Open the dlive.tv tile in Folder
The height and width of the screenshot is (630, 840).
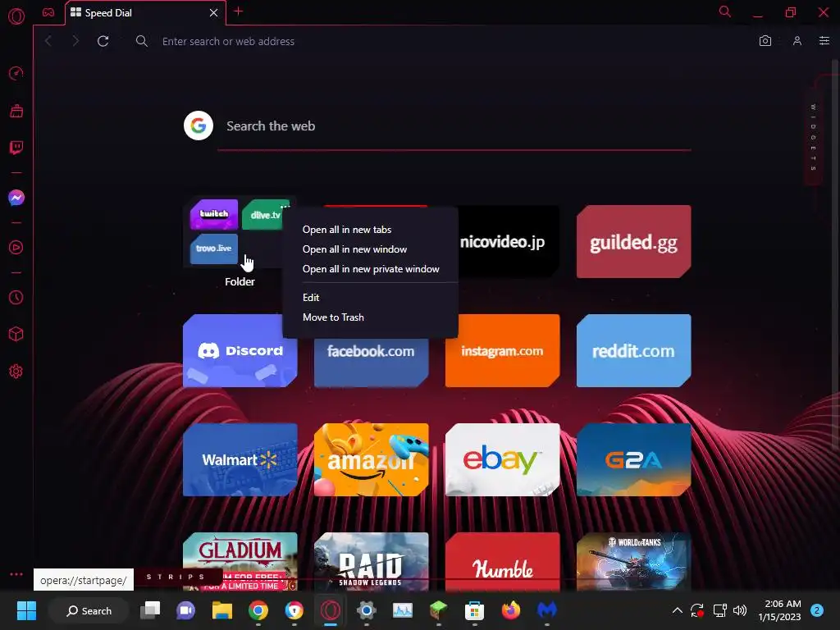[262, 214]
